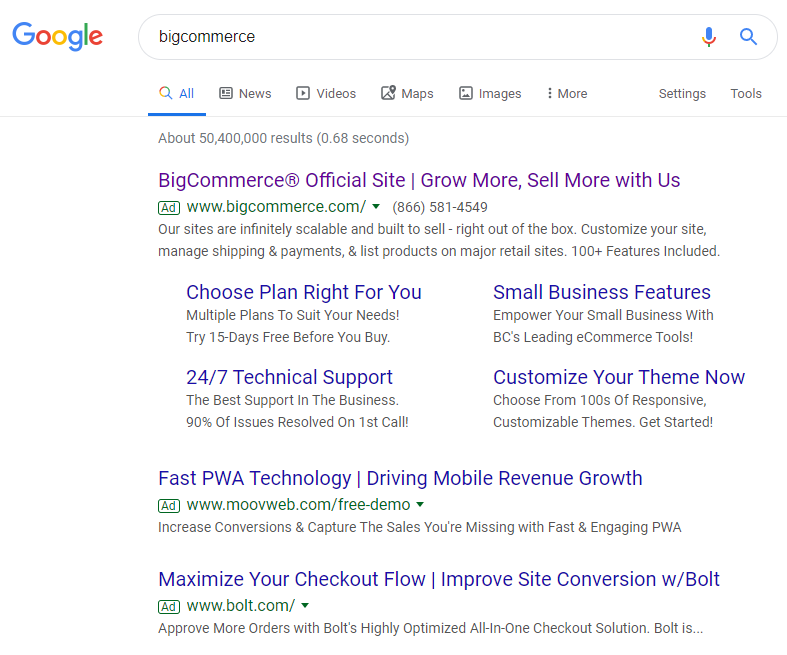Click into the bigcommerce search box
Image resolution: width=787 pixels, height=655 pixels.
tap(420, 37)
